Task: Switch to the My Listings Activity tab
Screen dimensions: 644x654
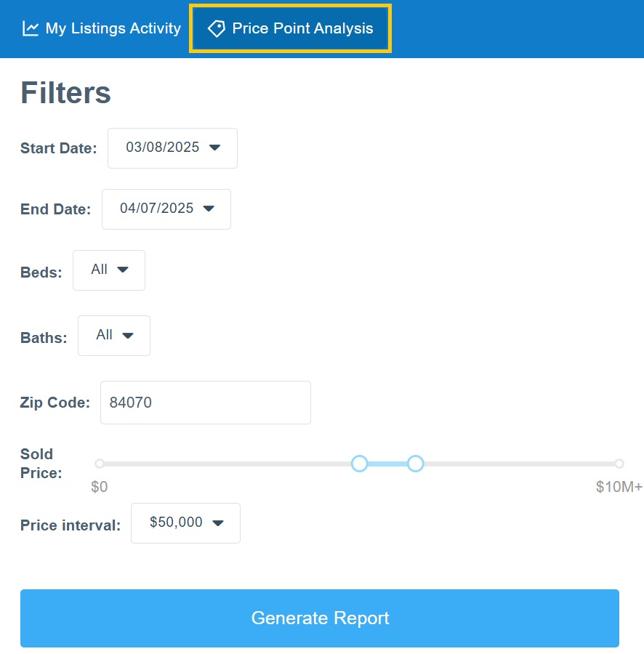Action: (102, 28)
